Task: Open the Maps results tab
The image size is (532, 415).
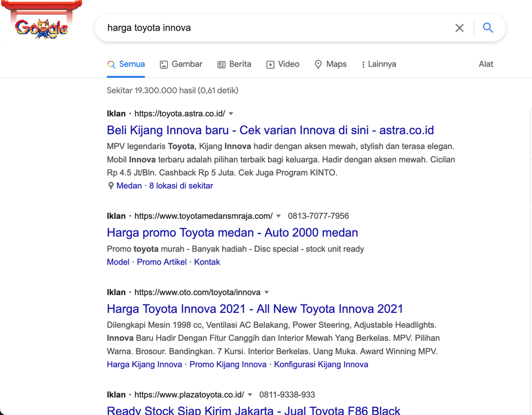Action: [331, 64]
